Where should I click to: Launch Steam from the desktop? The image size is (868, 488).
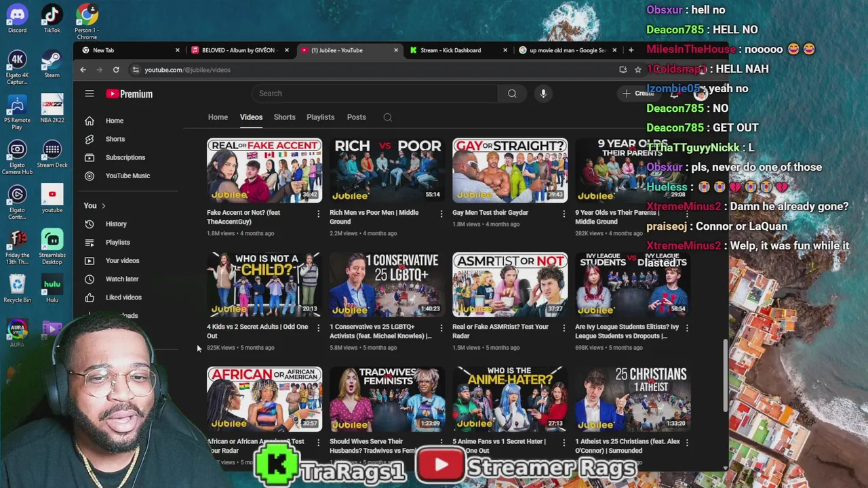point(52,63)
